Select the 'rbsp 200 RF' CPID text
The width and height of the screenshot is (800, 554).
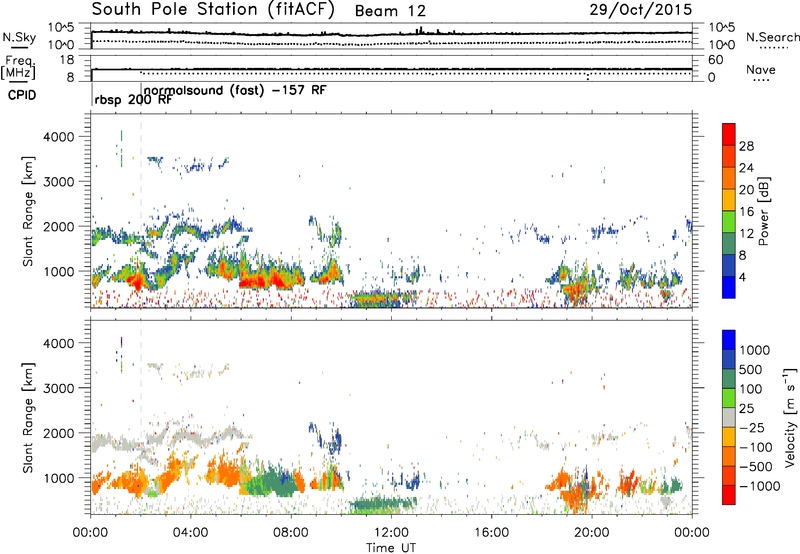pyautogui.click(x=133, y=100)
